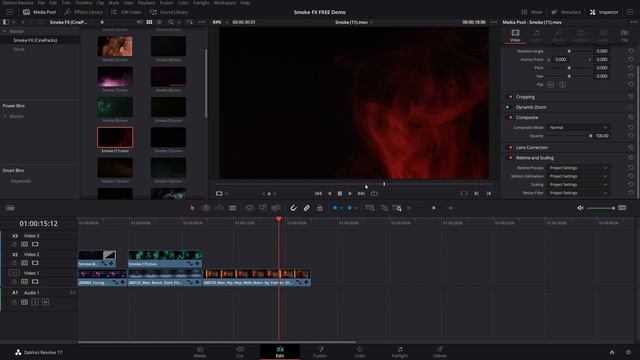Adjust the Opacity slider
The image size is (640, 360).
[569, 136]
